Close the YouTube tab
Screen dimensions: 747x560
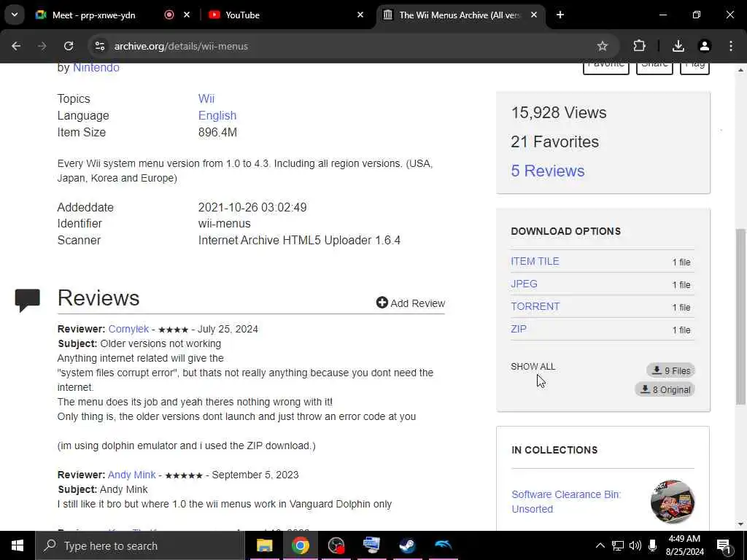pyautogui.click(x=360, y=15)
